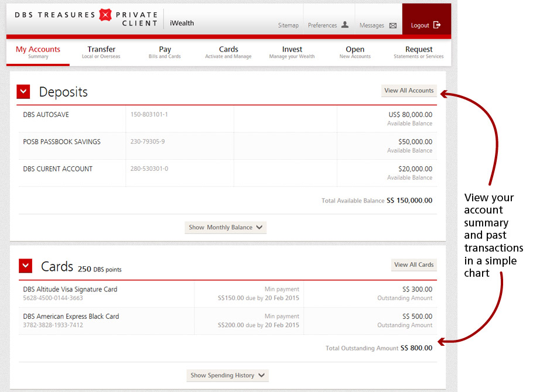Click account number 280-530301-0
This screenshot has height=392, width=533.
click(149, 169)
